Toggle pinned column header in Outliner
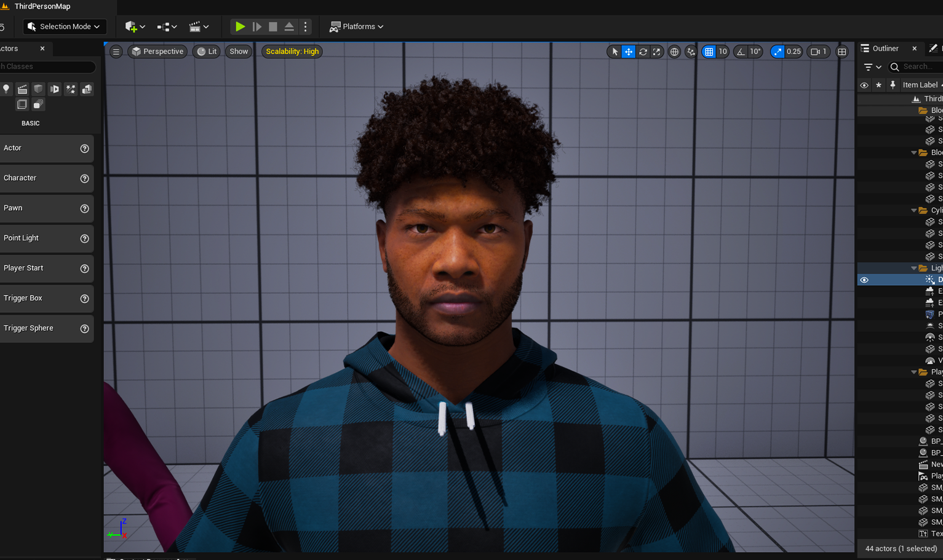 (893, 85)
